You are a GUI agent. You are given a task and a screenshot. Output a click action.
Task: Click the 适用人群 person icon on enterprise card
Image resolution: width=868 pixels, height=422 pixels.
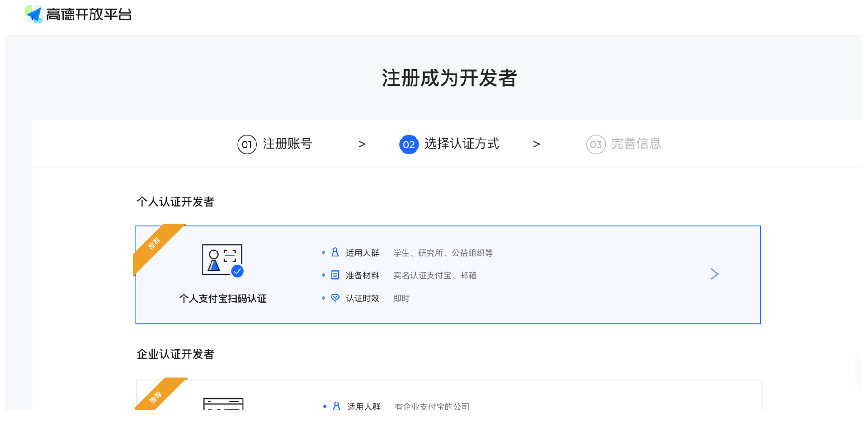336,406
